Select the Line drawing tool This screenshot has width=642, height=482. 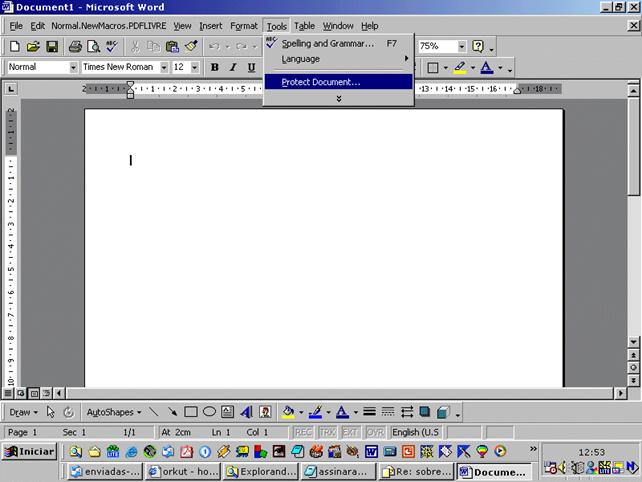pyautogui.click(x=154, y=412)
